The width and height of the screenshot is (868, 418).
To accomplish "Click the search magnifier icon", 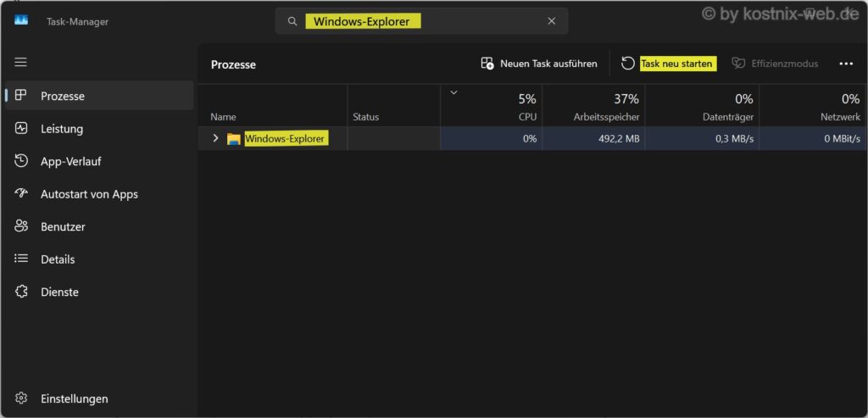I will pyautogui.click(x=292, y=21).
